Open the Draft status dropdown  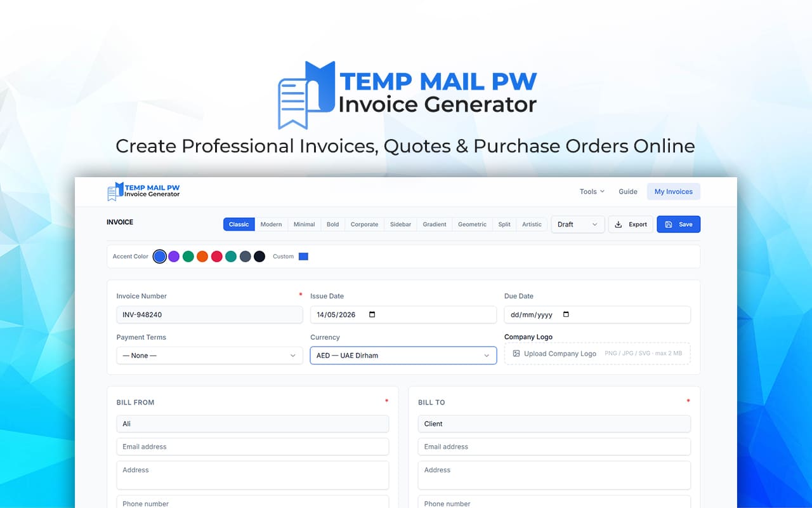(x=578, y=224)
